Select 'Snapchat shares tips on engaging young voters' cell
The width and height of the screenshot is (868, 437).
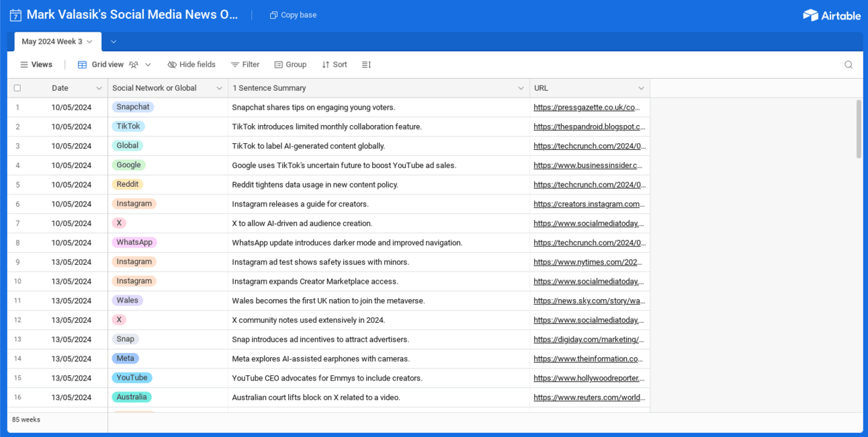[x=379, y=108]
